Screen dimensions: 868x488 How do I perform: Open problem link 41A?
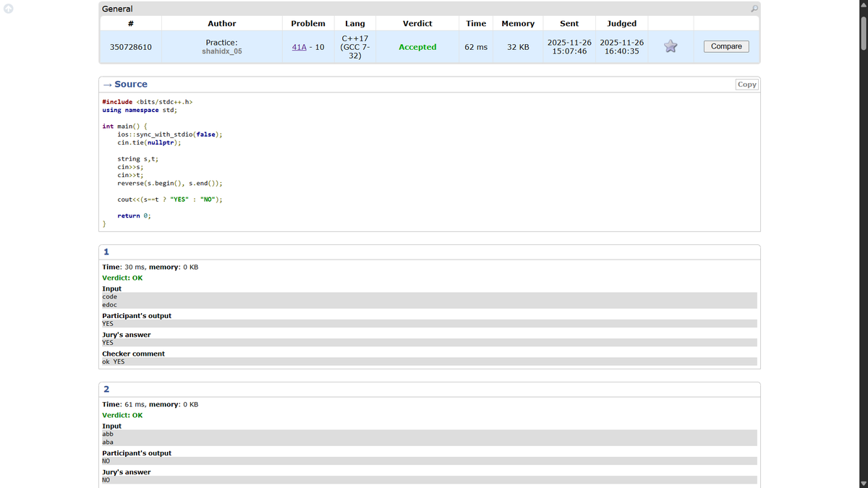[x=298, y=47]
